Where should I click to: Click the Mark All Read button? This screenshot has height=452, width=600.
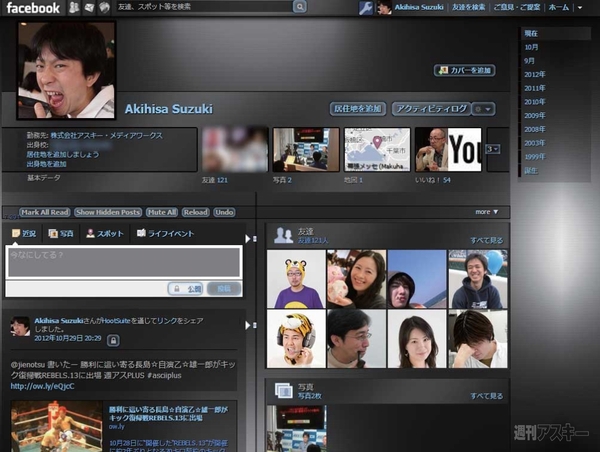coord(45,212)
